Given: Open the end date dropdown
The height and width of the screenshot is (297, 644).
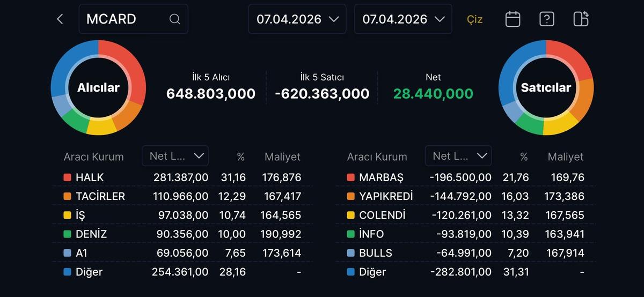Looking at the screenshot, I should [x=403, y=19].
